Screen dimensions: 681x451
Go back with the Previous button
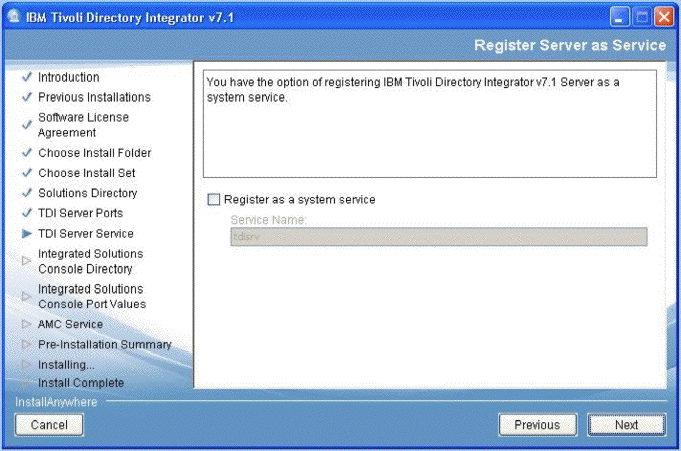click(538, 424)
